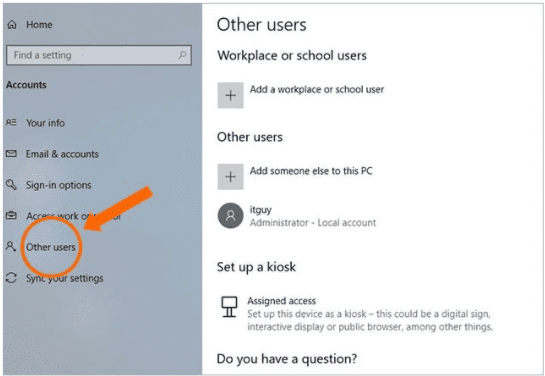The image size is (545, 376).
Task: Open Home in the sidebar
Action: (39, 25)
